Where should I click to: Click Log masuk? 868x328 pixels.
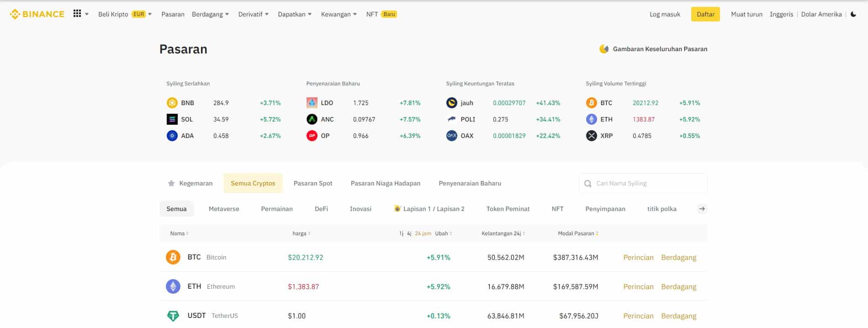point(665,14)
